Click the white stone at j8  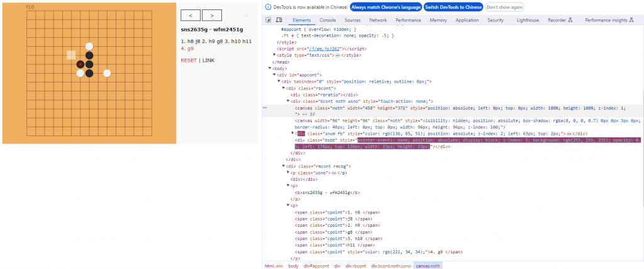click(107, 73)
